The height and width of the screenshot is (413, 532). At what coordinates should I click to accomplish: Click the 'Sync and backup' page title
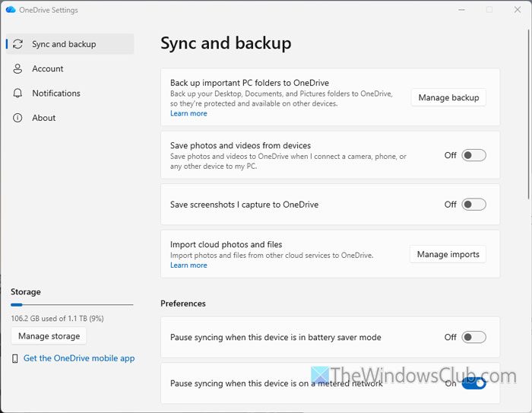tap(226, 43)
